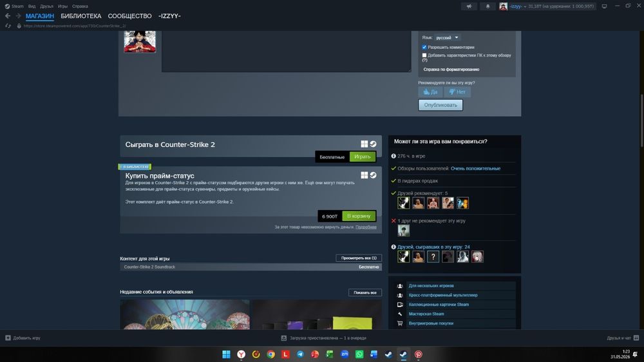644x362 pixels.
Task: Click the in-game purchases cart icon
Action: 400,323
